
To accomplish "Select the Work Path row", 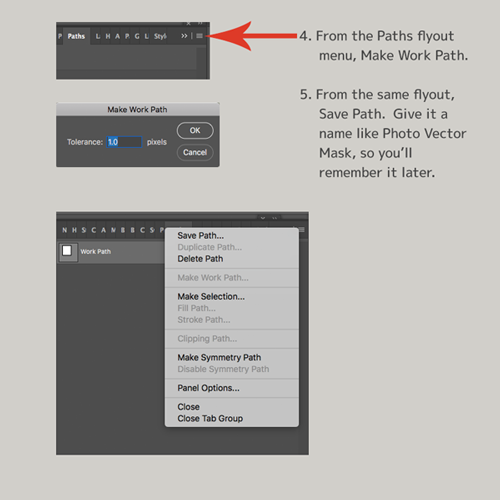I will pyautogui.click(x=111, y=252).
